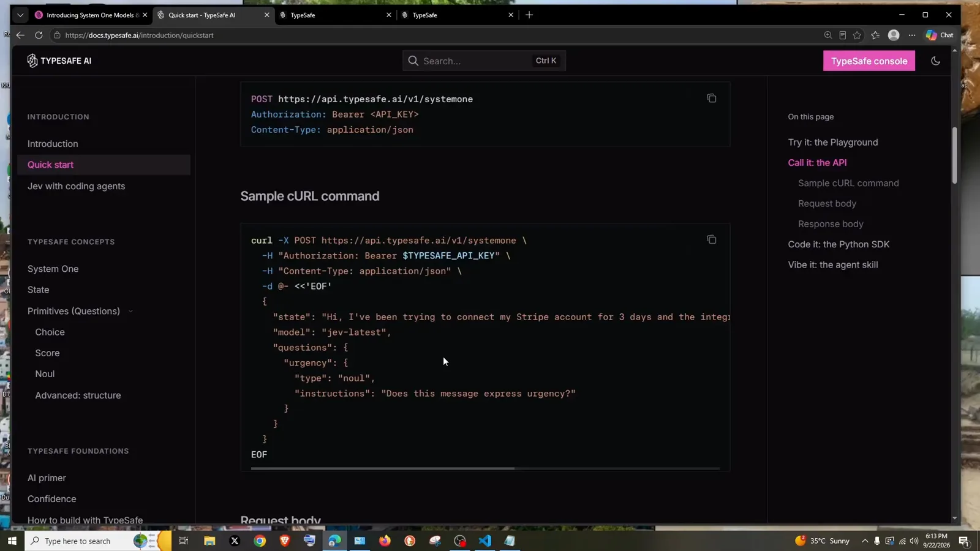Close the Quick start - TypeSafe AI tab
This screenshot has width=980, height=551.
click(x=266, y=15)
